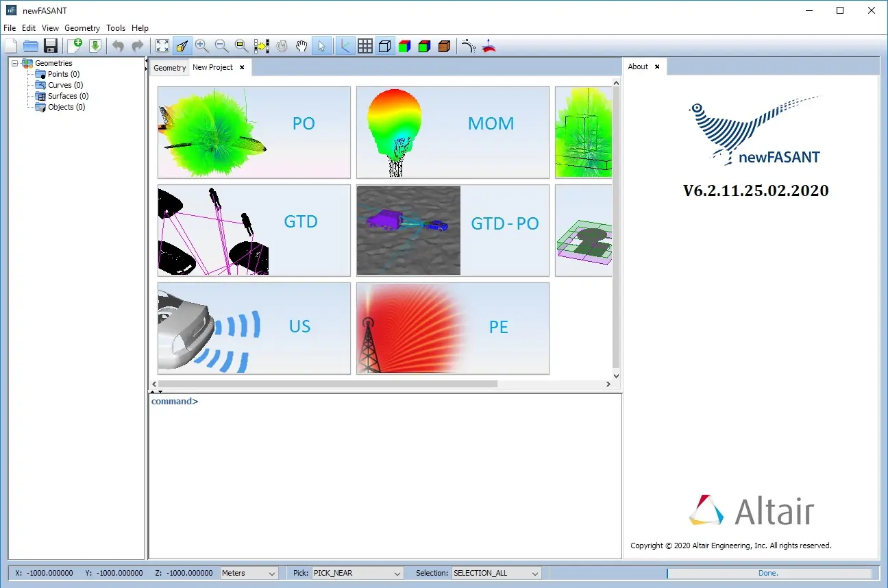Click the curve arc tool icon
The width and height of the screenshot is (888, 588).
click(x=468, y=46)
